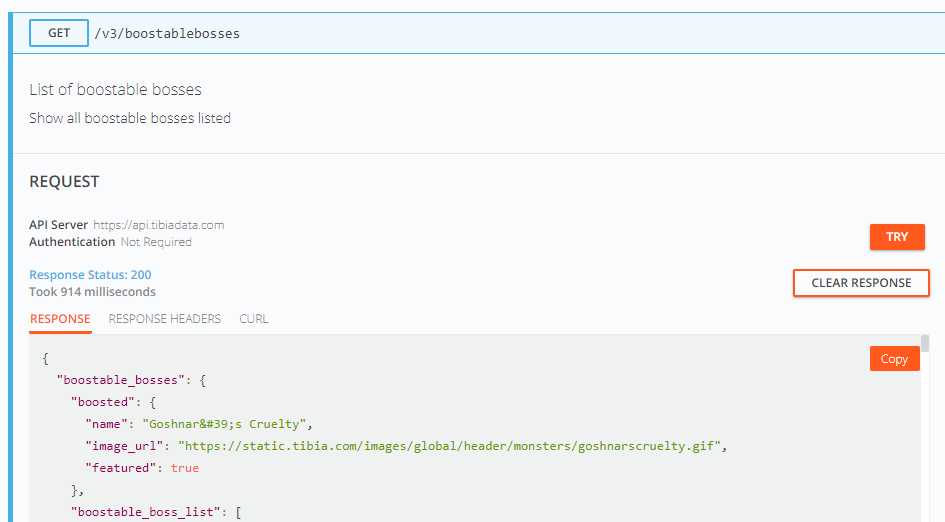Click the "featured" true value

tap(184, 468)
